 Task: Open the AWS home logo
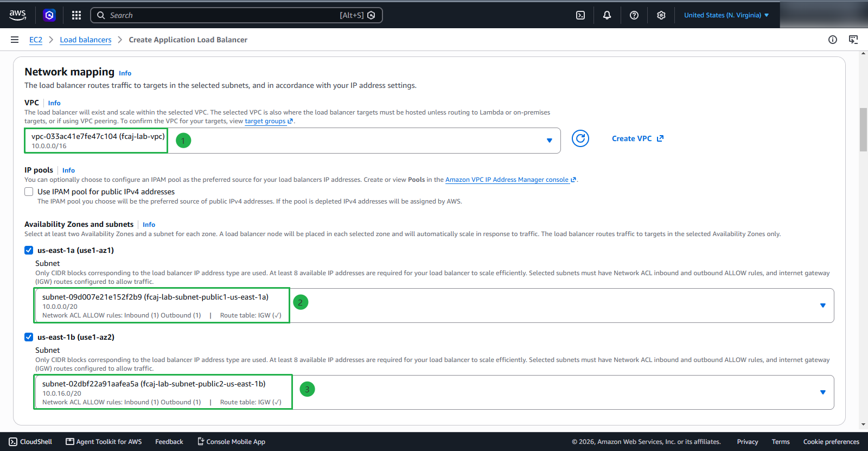coord(17,15)
